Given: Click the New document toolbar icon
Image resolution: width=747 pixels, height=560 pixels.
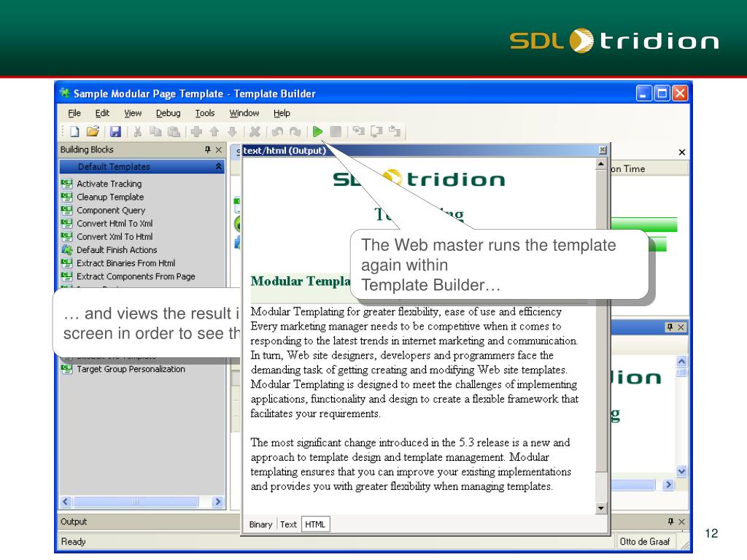Looking at the screenshot, I should click(x=74, y=131).
